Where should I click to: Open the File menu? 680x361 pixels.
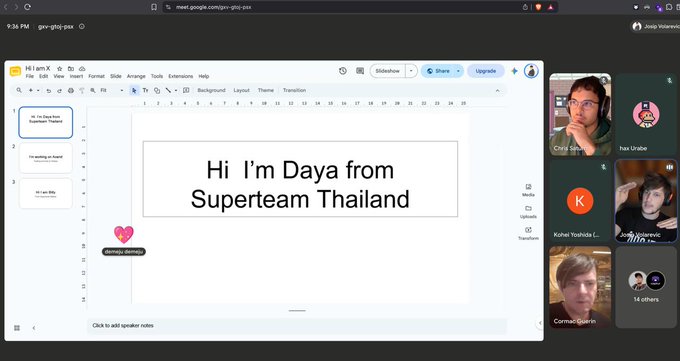pyautogui.click(x=29, y=76)
